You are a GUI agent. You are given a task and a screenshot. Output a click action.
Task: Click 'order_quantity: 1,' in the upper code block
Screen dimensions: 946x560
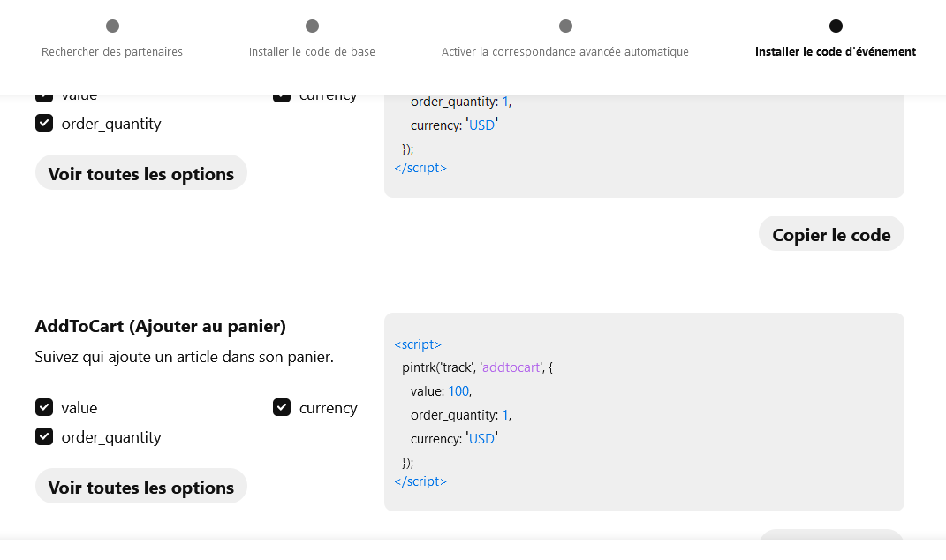pos(461,102)
